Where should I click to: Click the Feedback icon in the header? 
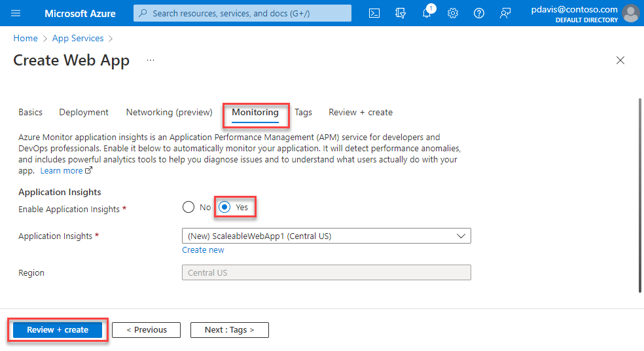click(x=505, y=13)
